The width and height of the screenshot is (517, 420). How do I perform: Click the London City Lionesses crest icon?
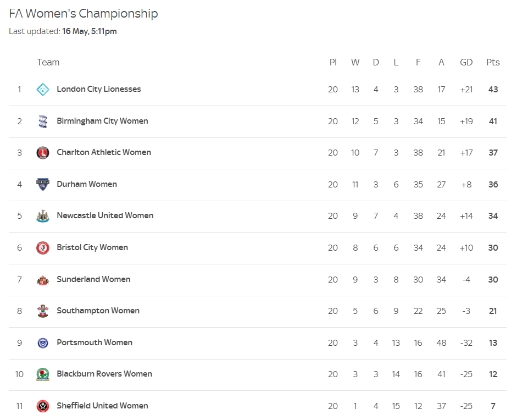[x=43, y=90]
